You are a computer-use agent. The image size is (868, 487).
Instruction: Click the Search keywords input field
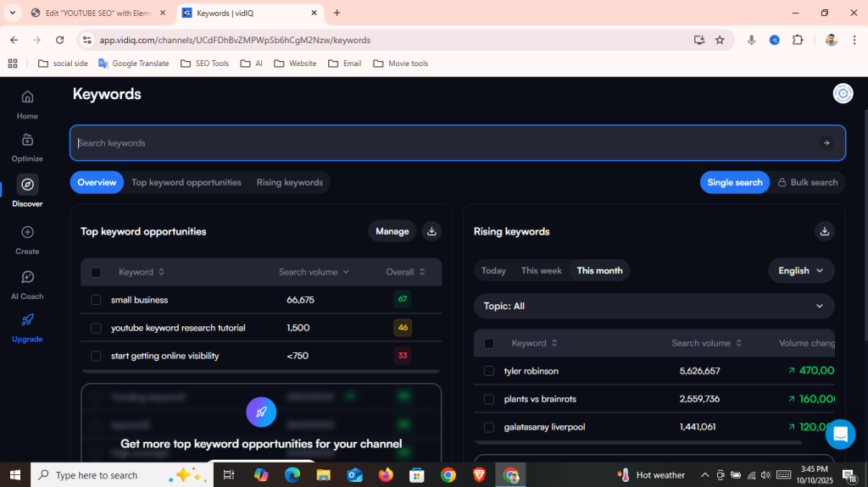441,143
